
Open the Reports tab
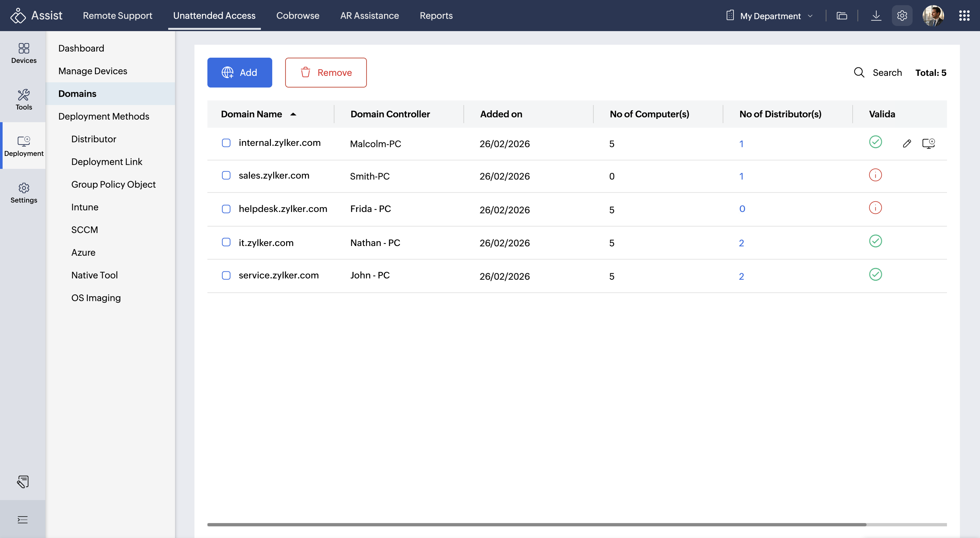tap(436, 16)
